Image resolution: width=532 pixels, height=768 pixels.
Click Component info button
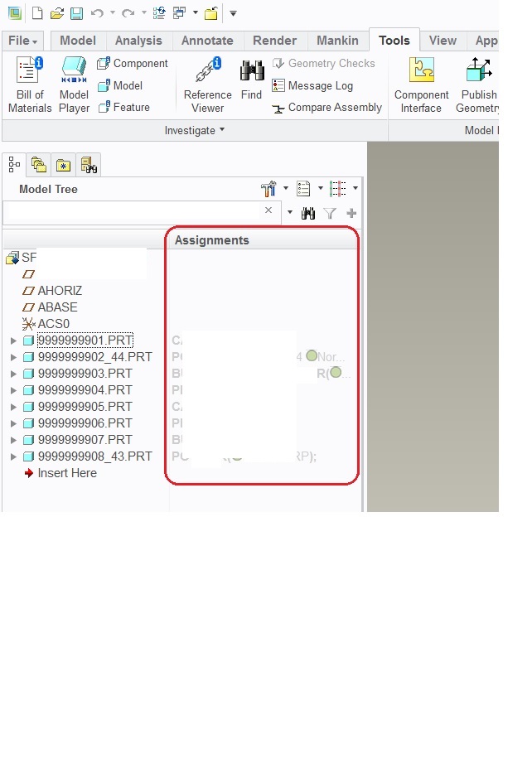[x=133, y=63]
